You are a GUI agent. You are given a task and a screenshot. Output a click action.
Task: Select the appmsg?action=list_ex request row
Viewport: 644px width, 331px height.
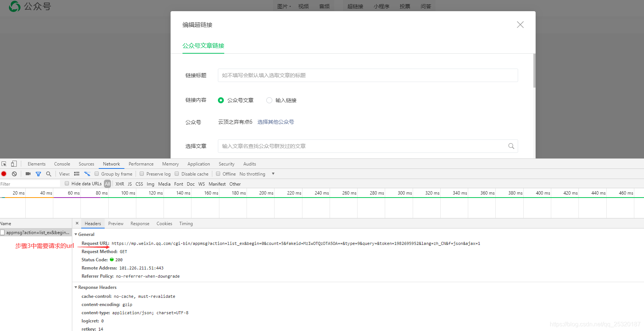click(36, 233)
